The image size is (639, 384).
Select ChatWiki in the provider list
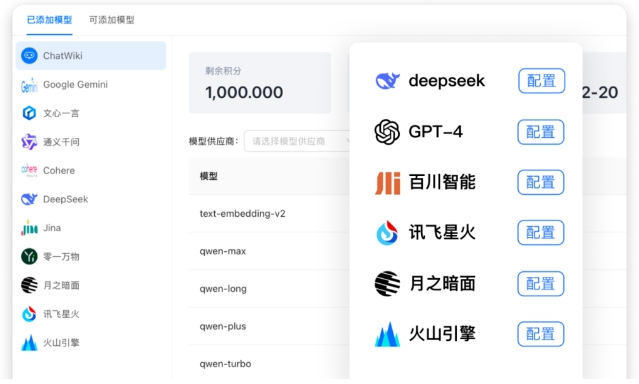click(91, 55)
